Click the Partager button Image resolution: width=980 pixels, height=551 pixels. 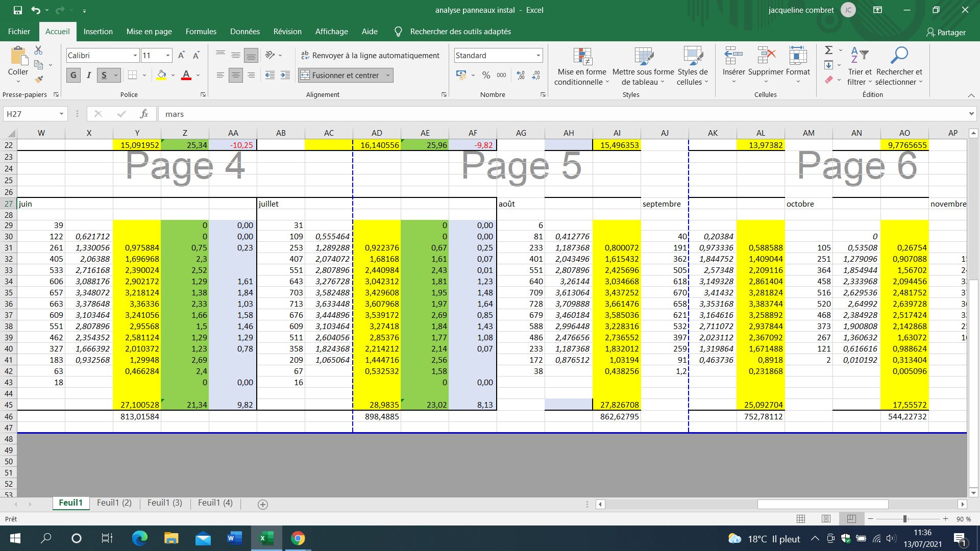point(946,32)
